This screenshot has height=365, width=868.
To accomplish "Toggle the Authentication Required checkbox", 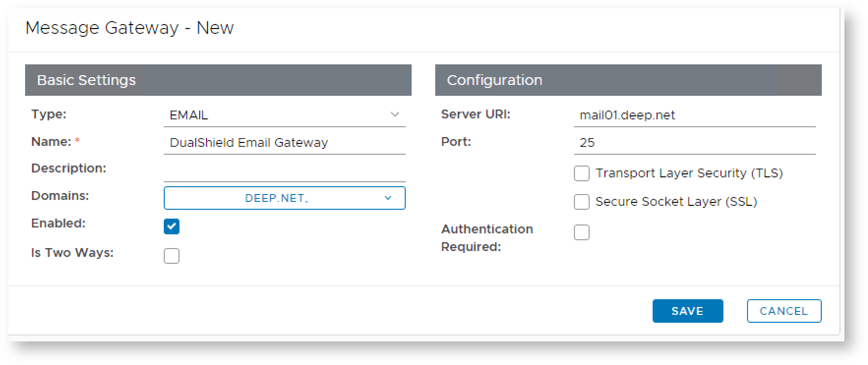I will 582,232.
